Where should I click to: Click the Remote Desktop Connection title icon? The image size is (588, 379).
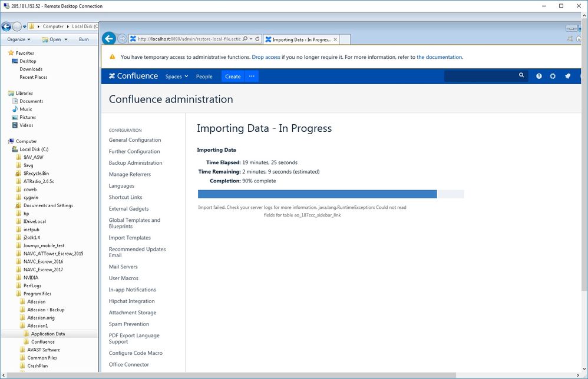[6, 6]
